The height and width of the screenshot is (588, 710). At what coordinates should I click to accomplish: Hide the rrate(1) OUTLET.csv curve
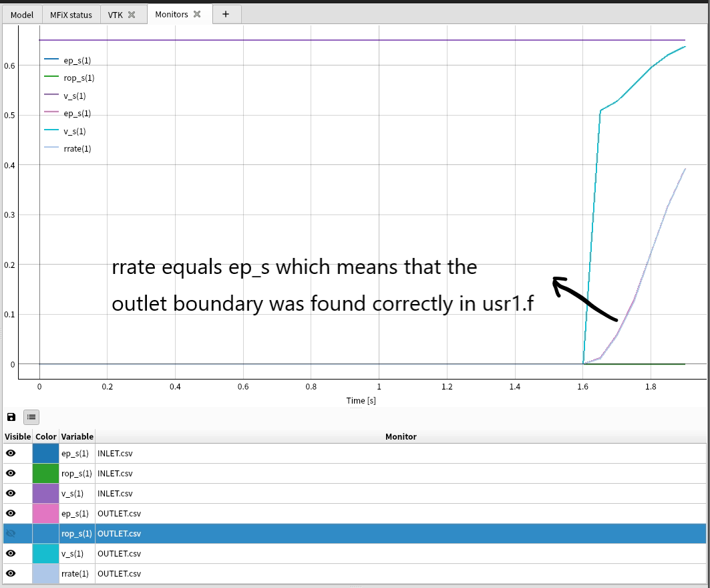click(11, 573)
